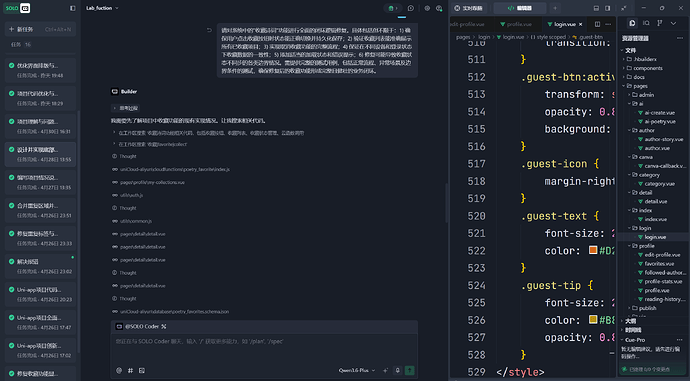Open my-collections.vue file link in chat
Image resolution: width=690 pixels, height=381 pixels.
(x=152, y=182)
